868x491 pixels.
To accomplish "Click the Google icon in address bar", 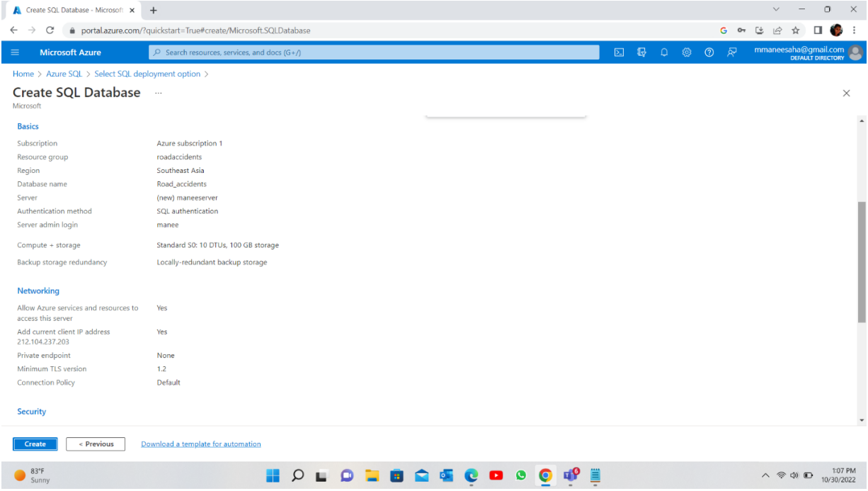I will pos(724,30).
